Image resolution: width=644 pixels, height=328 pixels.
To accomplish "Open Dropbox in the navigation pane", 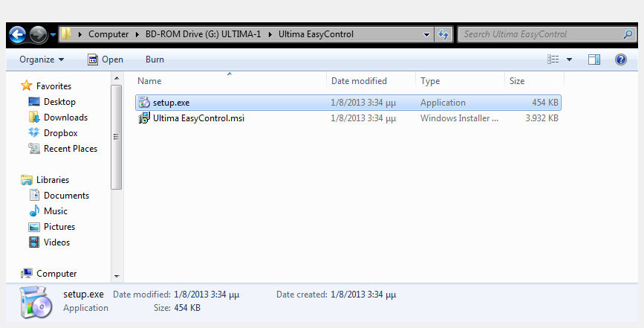I will click(60, 133).
